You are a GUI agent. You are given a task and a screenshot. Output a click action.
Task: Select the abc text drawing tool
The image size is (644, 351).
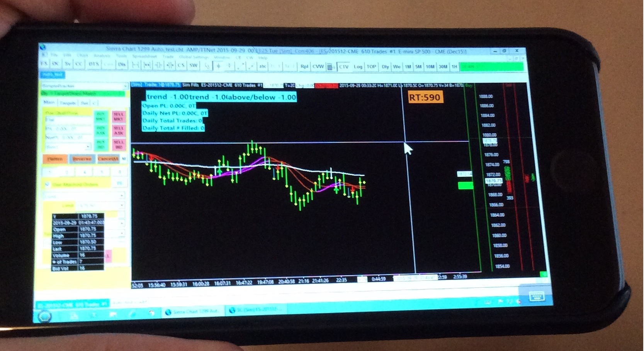pyautogui.click(x=263, y=66)
